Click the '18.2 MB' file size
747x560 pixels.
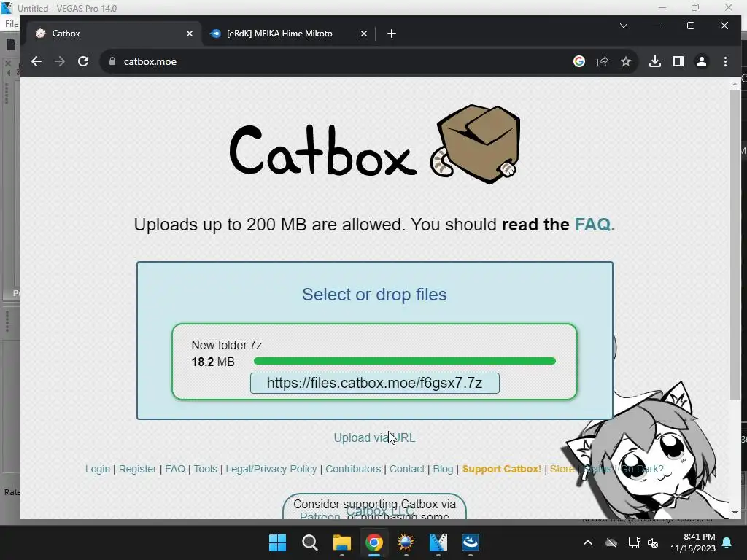pyautogui.click(x=213, y=362)
